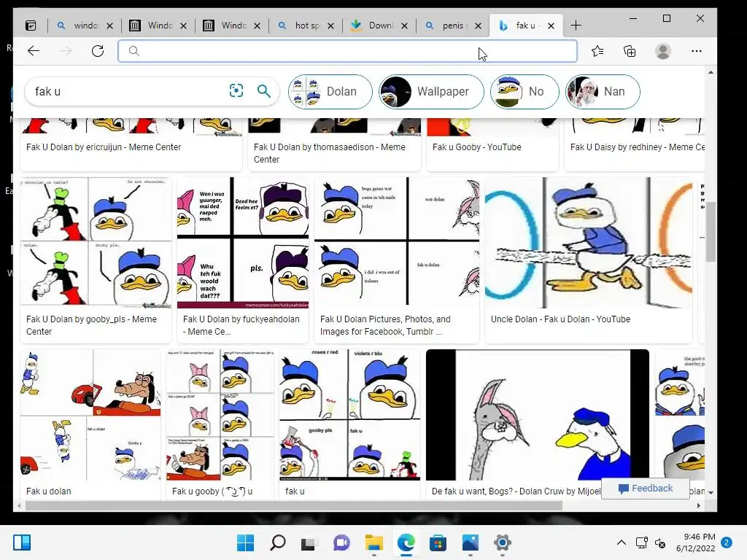Open the Chat app on the taskbar
Image resolution: width=747 pixels, height=560 pixels.
point(341,542)
